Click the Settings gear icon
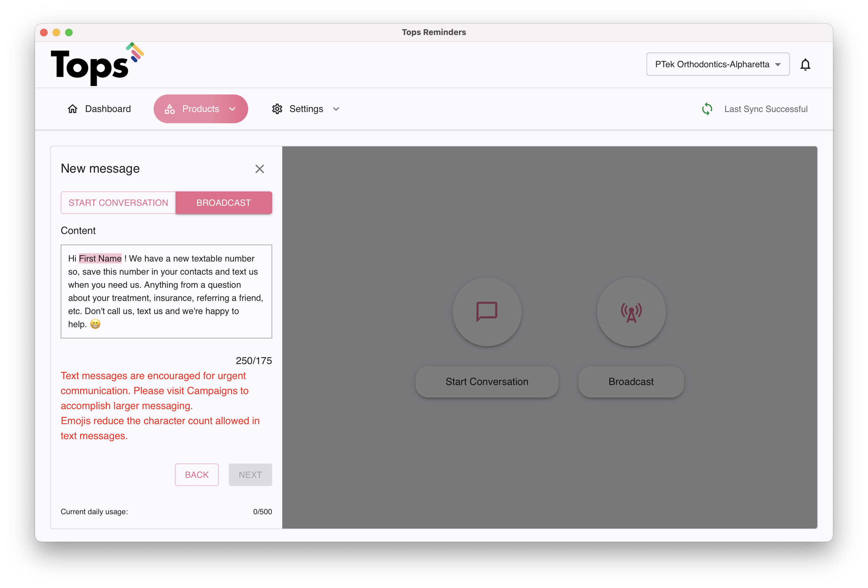The image size is (868, 588). point(277,109)
